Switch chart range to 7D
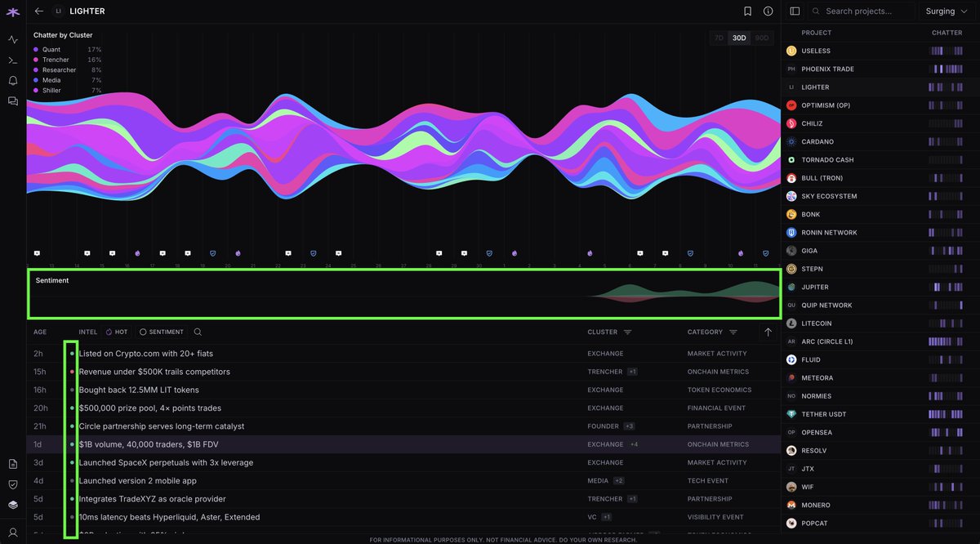Viewport: 980px width, 544px height. tap(719, 38)
